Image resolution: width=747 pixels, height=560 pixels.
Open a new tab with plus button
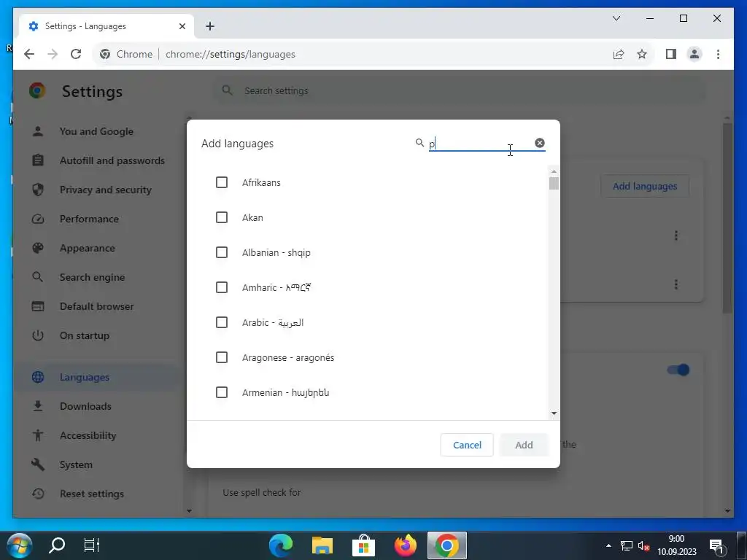click(210, 26)
